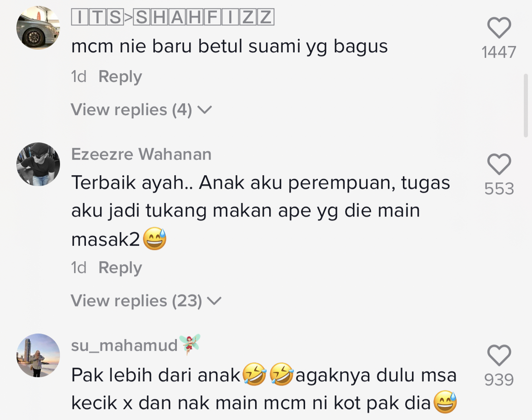Click the 1447 likes count

(499, 52)
